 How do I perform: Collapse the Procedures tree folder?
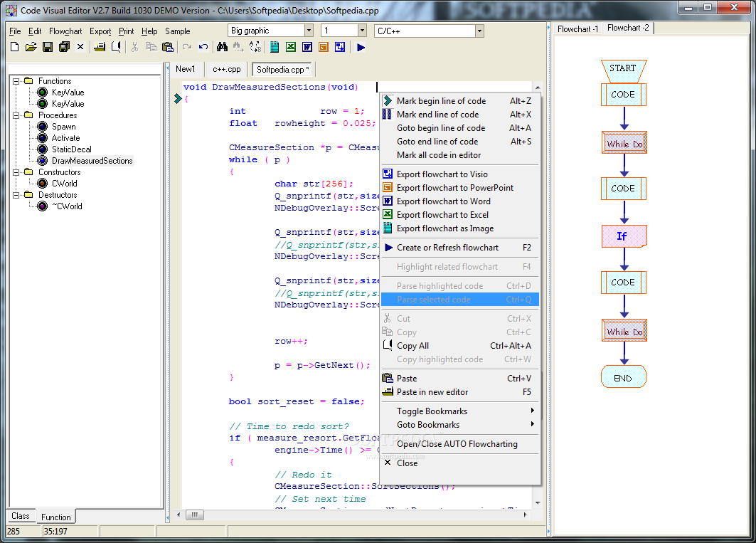16,115
